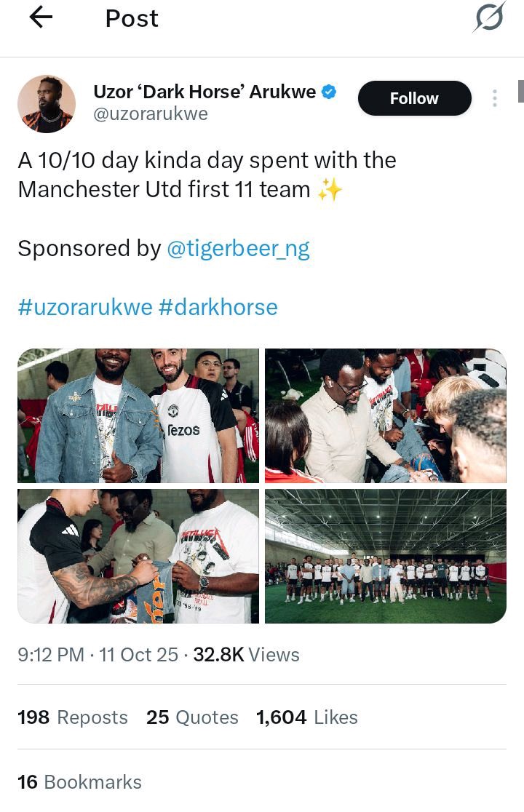Follow Uzor 'Dark Horse' Arukwe
This screenshot has height=812, width=524.
tap(414, 98)
